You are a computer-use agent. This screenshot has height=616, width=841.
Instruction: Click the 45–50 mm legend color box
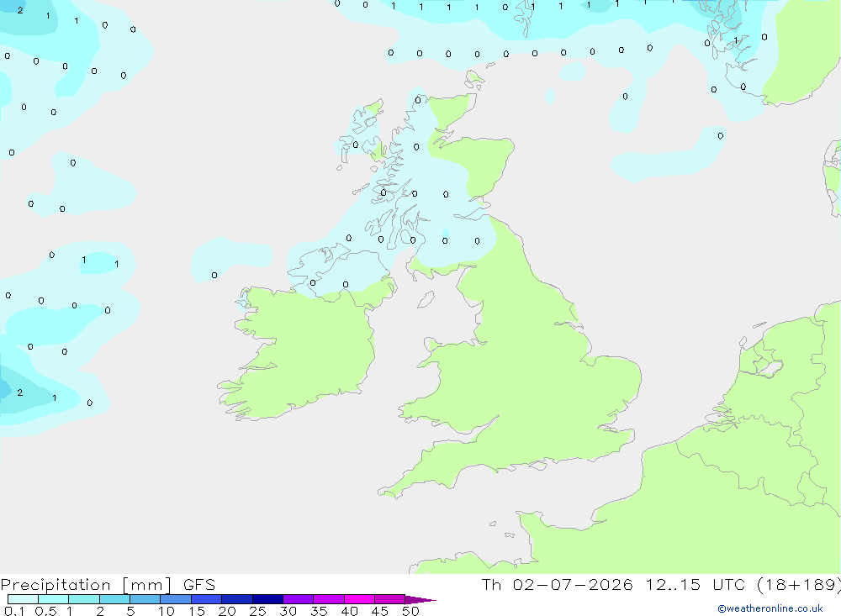389,599
